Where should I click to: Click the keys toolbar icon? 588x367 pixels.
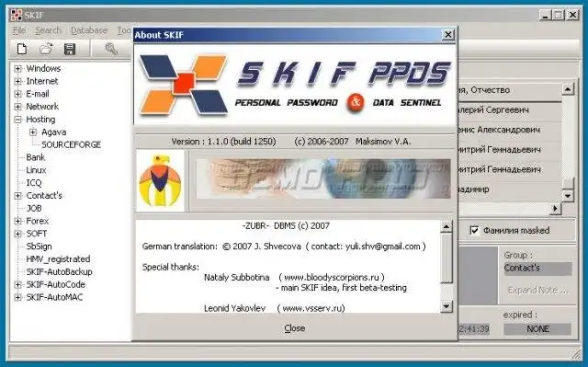click(111, 49)
